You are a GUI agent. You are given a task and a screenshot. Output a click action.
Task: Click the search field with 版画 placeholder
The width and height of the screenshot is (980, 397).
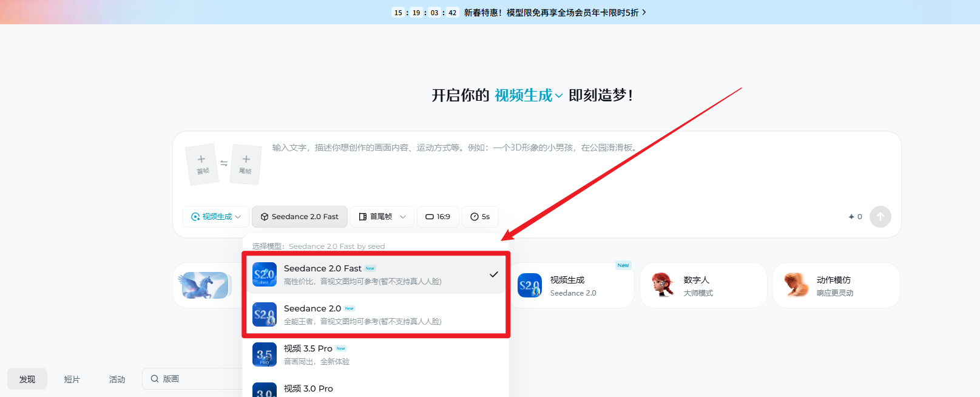point(193,379)
